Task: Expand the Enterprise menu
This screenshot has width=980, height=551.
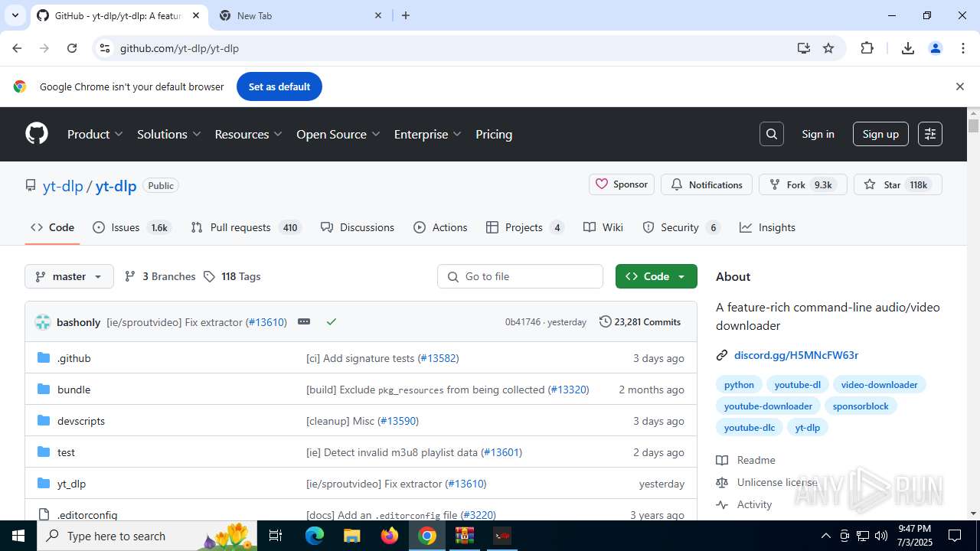Action: (x=427, y=134)
